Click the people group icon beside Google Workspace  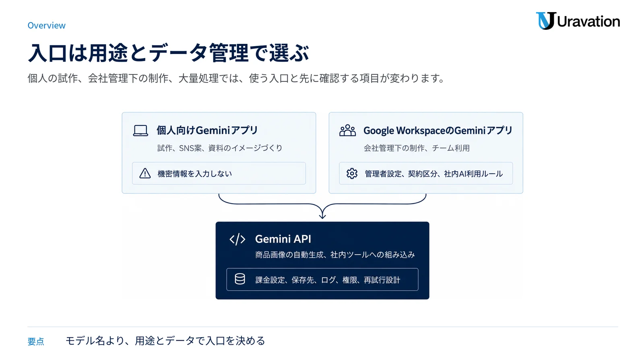[347, 130]
